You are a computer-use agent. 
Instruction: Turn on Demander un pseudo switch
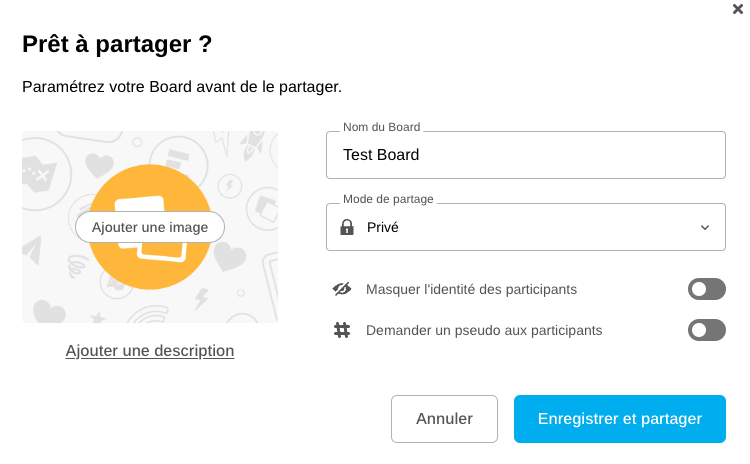pos(706,330)
